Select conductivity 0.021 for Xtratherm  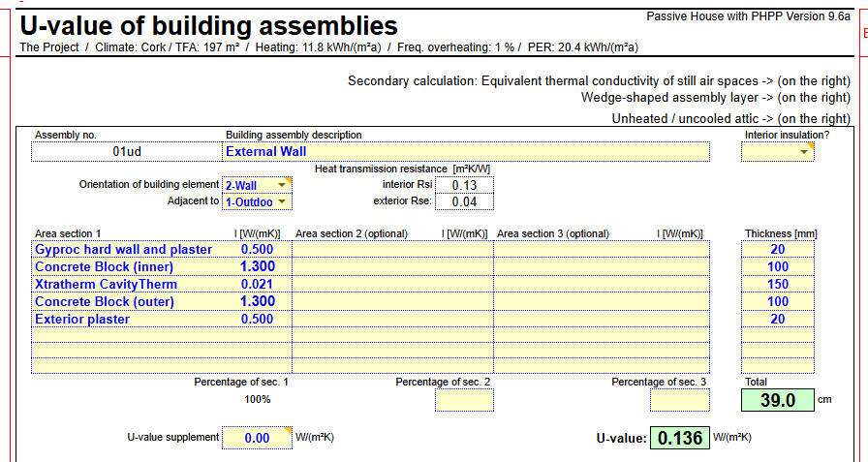coord(257,285)
